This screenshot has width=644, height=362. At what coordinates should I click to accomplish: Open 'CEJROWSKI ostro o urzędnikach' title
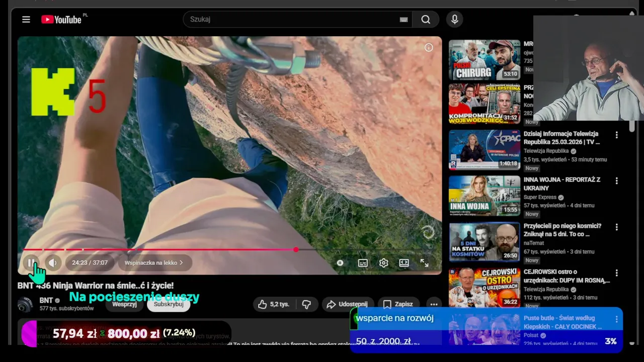[567, 276]
